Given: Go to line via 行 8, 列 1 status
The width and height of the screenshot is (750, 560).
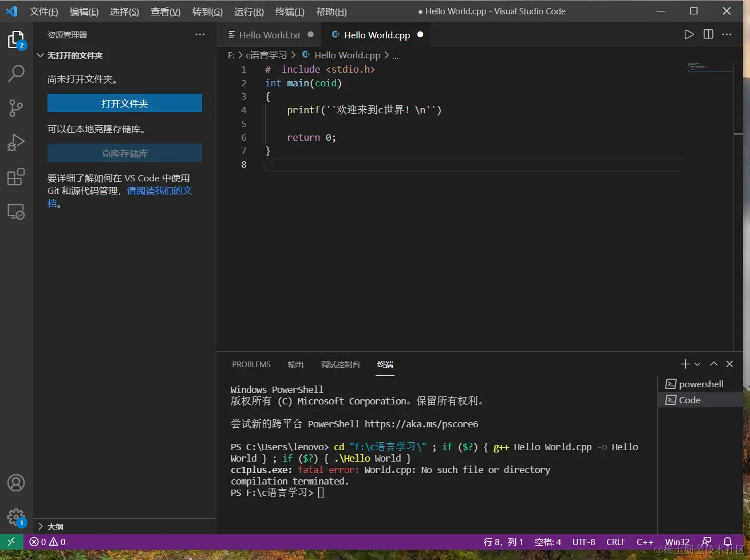Looking at the screenshot, I should tap(503, 542).
